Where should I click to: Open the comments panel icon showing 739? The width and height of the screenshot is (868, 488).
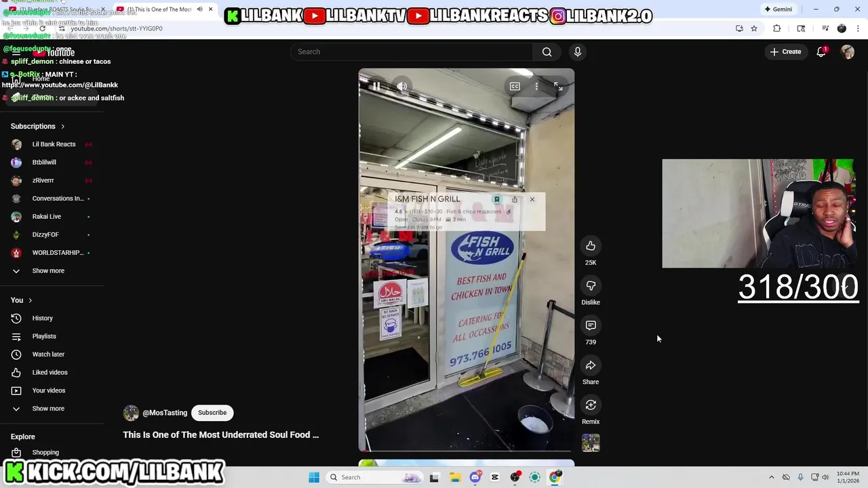591,326
